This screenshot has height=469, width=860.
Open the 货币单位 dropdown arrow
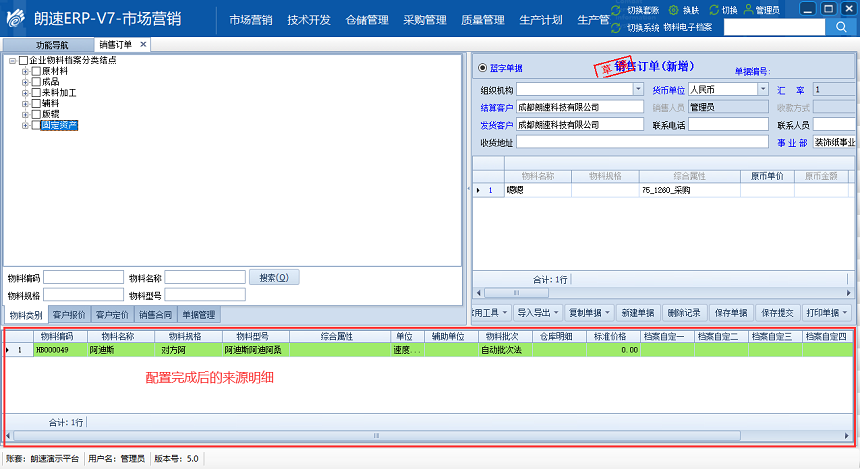click(x=763, y=89)
